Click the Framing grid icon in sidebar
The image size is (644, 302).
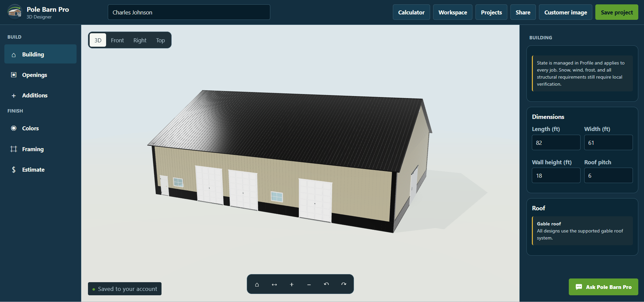(14, 149)
